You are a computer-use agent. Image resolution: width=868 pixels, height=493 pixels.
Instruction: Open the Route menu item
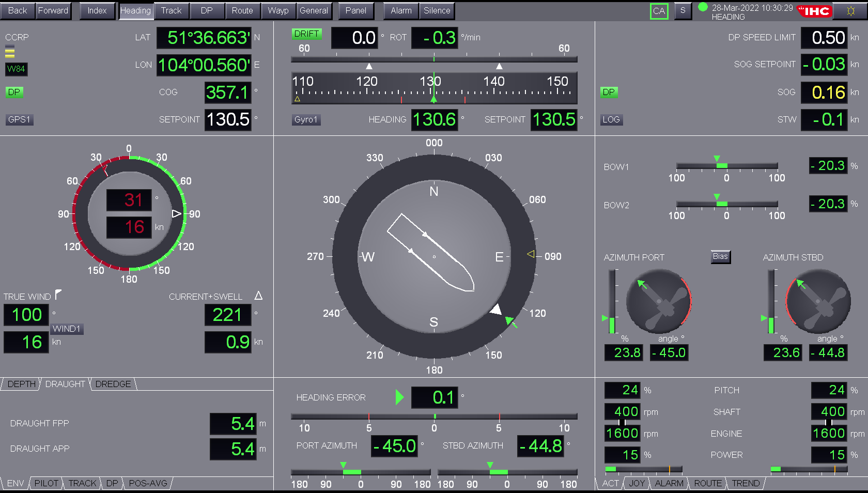click(x=243, y=10)
